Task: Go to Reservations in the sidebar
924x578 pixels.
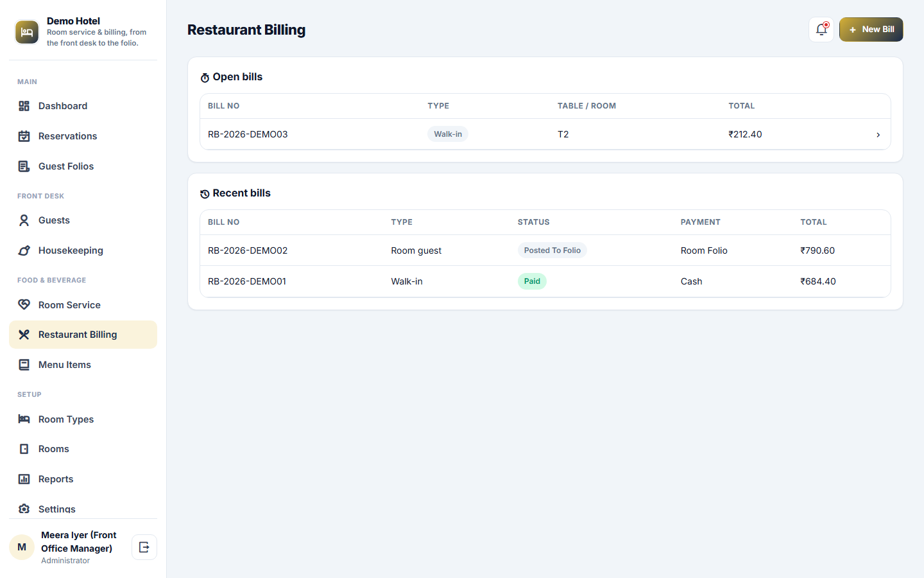Action: coord(83,136)
